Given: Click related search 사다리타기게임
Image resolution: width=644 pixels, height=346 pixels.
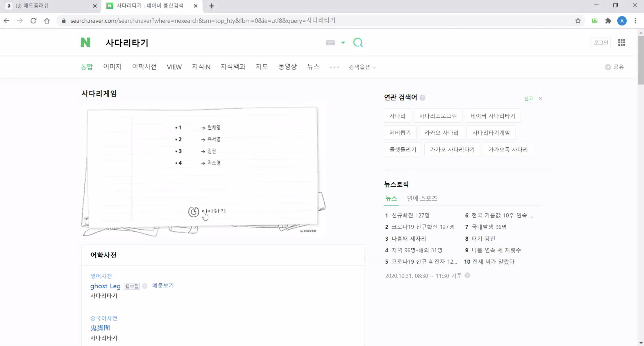Looking at the screenshot, I should click(491, 133).
